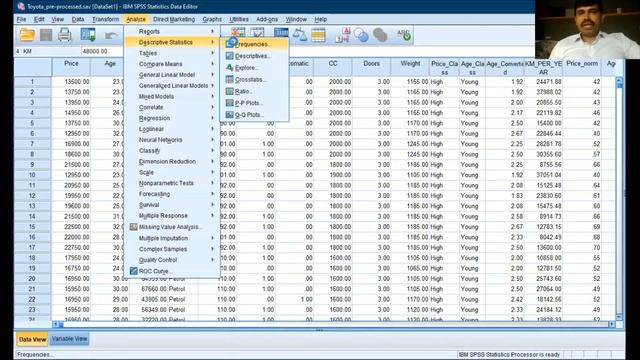Open the Edit menu
The height and width of the screenshot is (360, 640).
(39, 19)
